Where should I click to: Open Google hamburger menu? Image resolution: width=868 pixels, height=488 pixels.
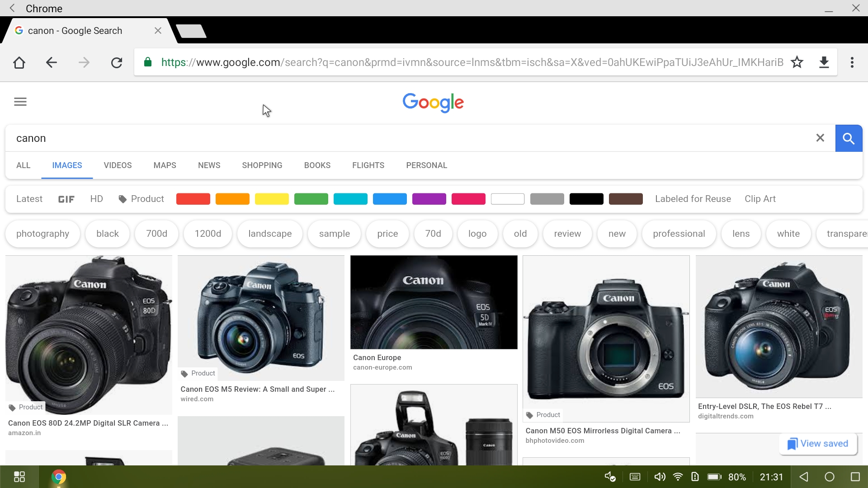[20, 102]
